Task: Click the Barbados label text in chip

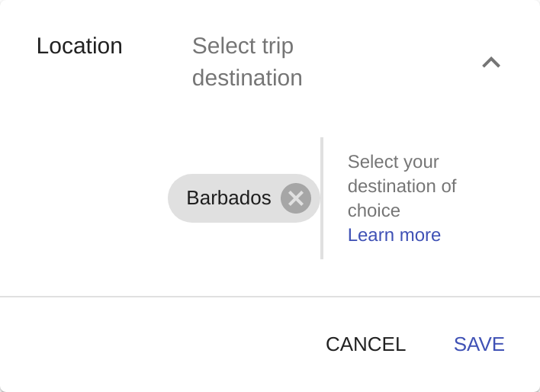Action: coord(228,198)
